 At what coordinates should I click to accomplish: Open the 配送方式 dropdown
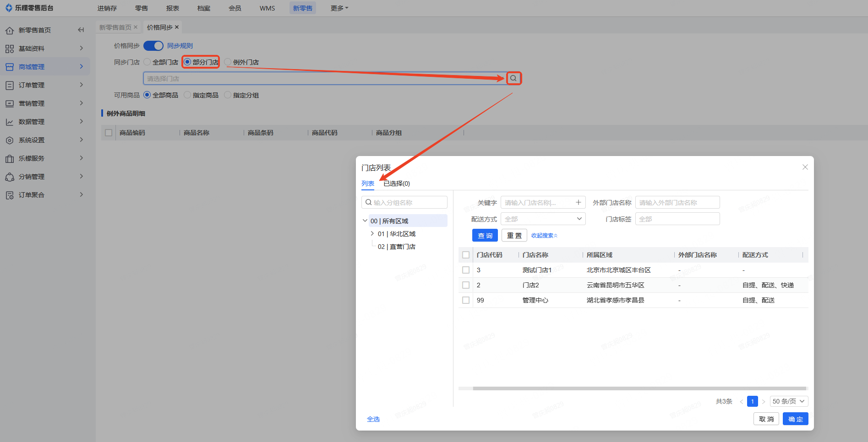[x=543, y=219]
